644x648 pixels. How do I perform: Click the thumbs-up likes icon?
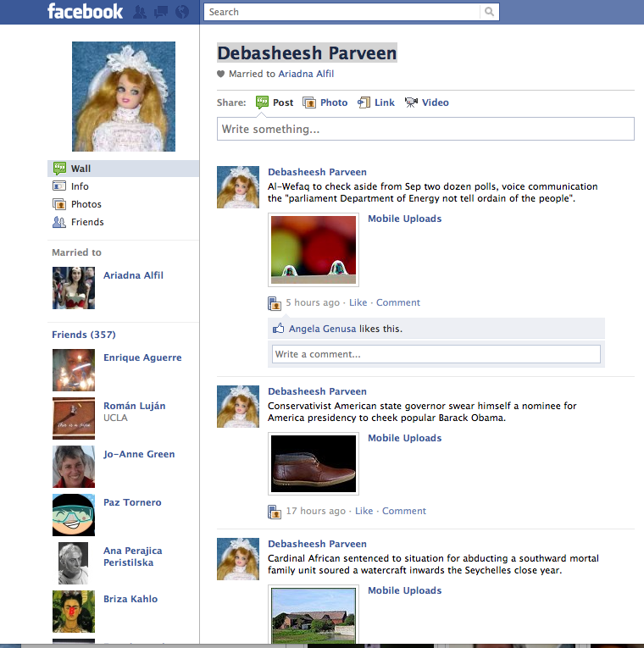coord(278,329)
